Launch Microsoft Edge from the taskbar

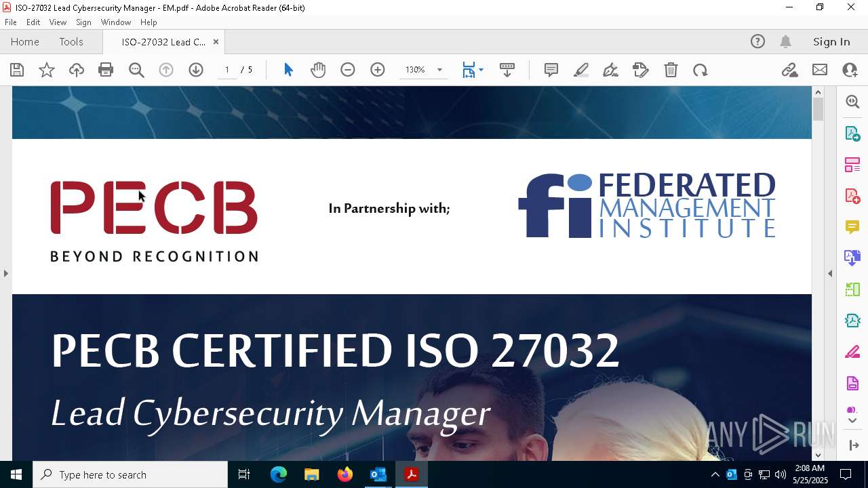coord(279,474)
